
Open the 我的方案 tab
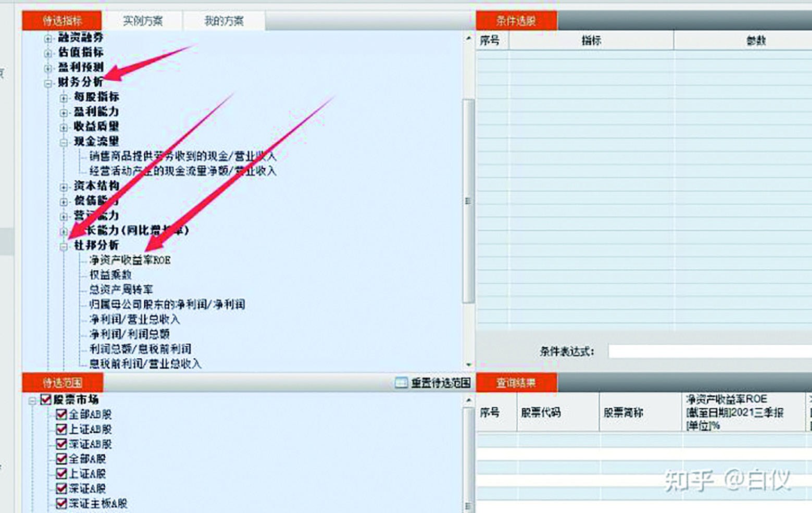click(x=224, y=21)
